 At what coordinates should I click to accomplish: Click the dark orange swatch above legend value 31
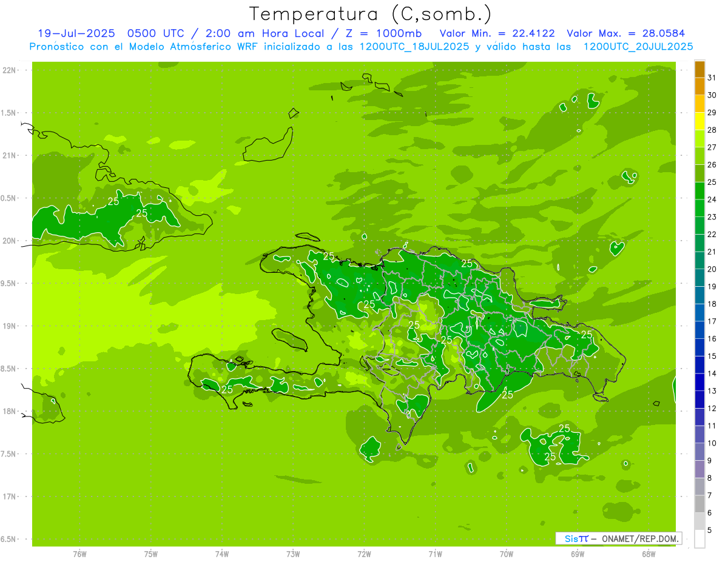pos(699,69)
